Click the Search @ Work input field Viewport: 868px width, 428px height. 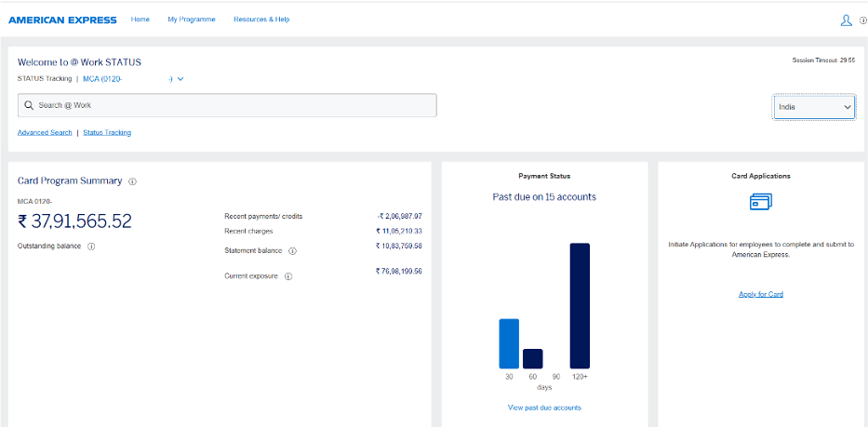click(233, 106)
